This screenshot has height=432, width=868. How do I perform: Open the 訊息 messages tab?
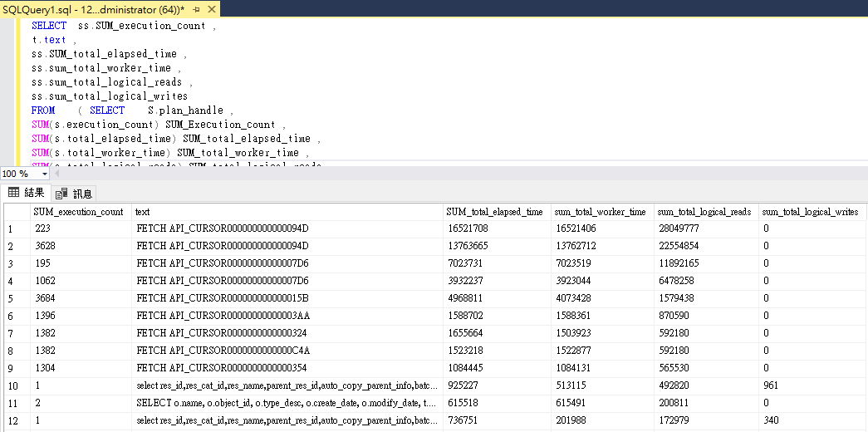(75, 194)
